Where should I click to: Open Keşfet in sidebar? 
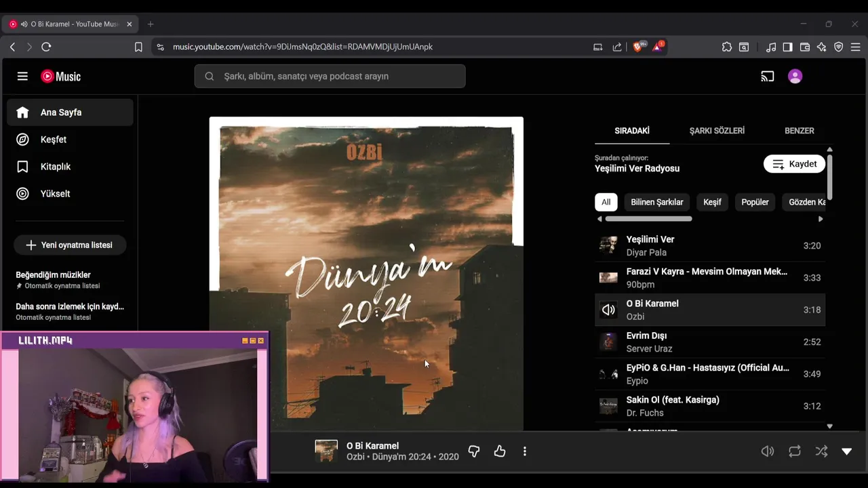pos(70,140)
